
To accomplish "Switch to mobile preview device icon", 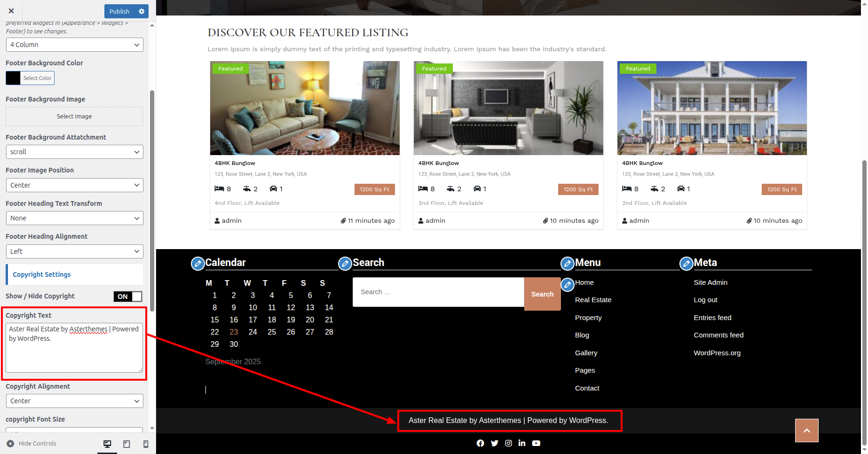I will tap(146, 444).
